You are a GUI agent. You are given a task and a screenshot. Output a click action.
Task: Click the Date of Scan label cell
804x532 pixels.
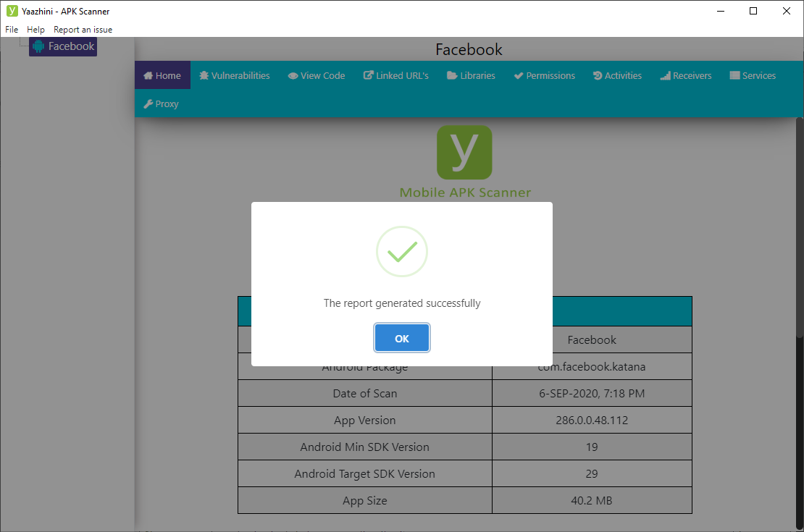point(365,393)
